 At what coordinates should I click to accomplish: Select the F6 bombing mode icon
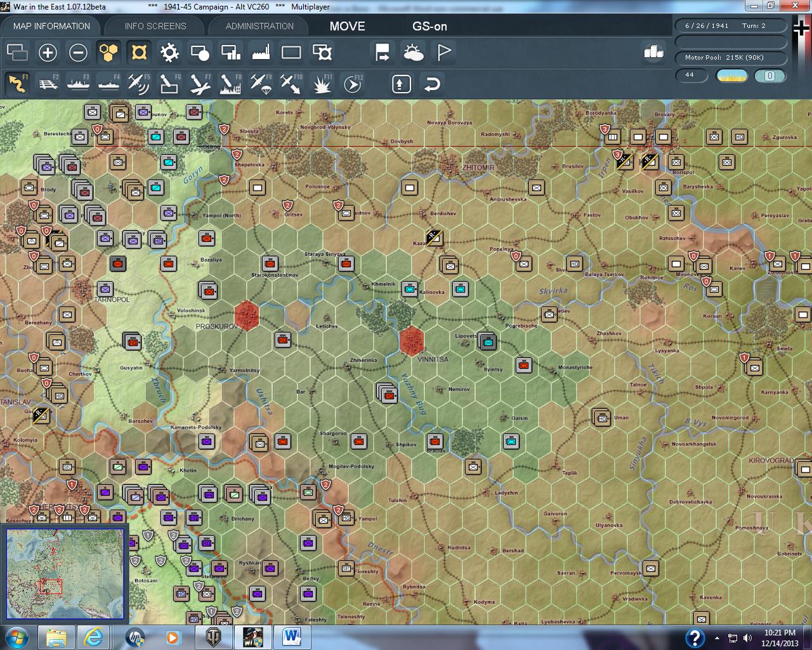[169, 84]
